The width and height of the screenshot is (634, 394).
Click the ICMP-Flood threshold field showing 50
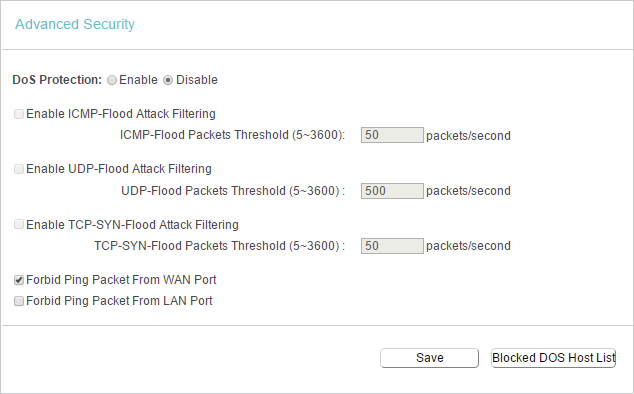click(x=392, y=135)
